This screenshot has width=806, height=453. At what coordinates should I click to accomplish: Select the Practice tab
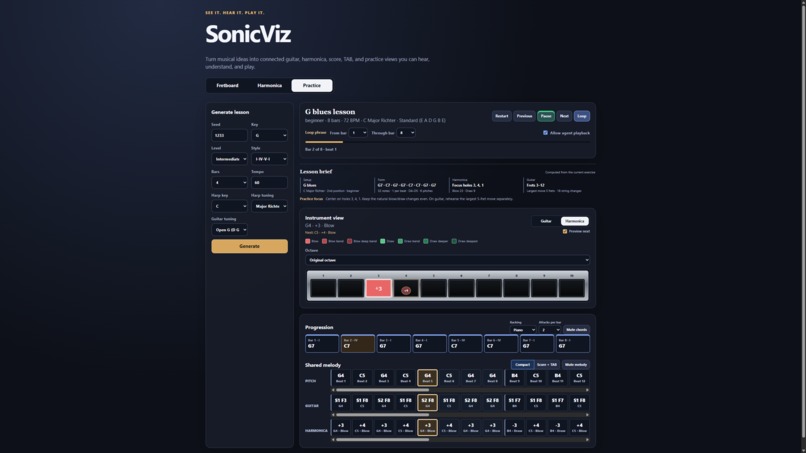pos(312,85)
